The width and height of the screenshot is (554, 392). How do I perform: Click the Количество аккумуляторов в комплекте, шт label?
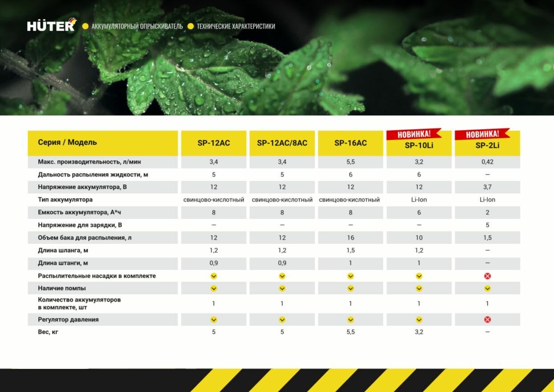click(x=79, y=303)
